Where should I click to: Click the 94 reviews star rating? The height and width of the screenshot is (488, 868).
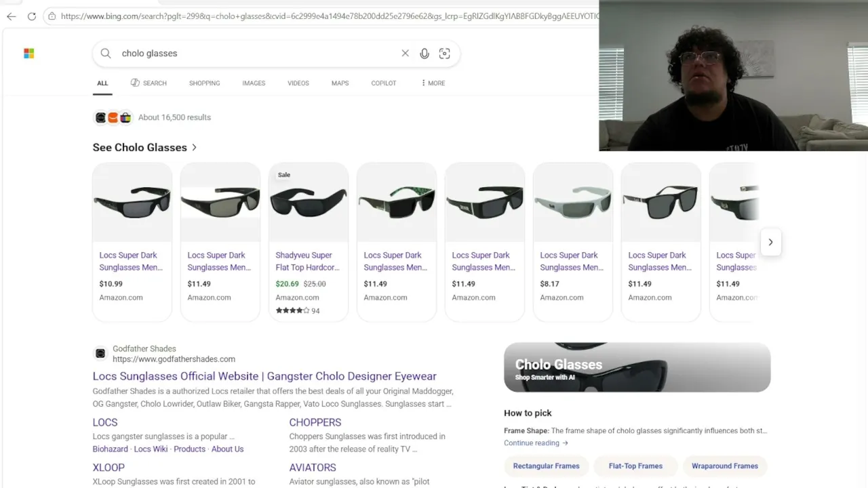[x=298, y=311]
